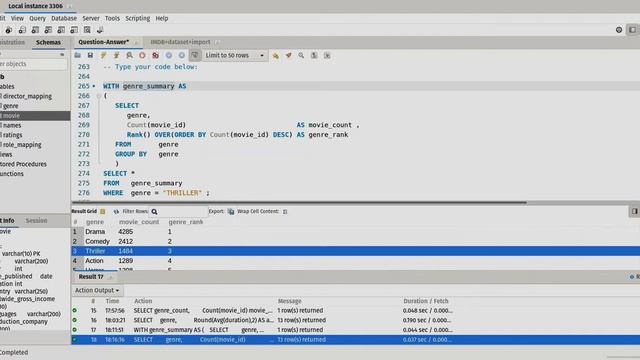Run Explain on current statement
640x360 pixels.
click(x=129, y=55)
